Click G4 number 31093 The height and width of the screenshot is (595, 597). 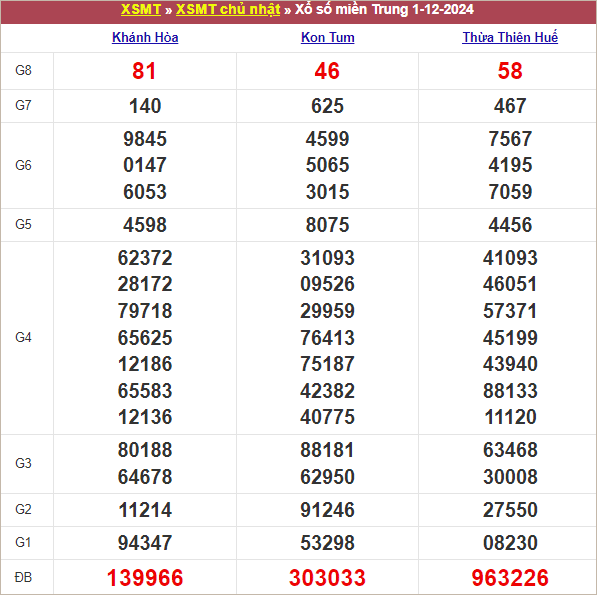coord(327,258)
